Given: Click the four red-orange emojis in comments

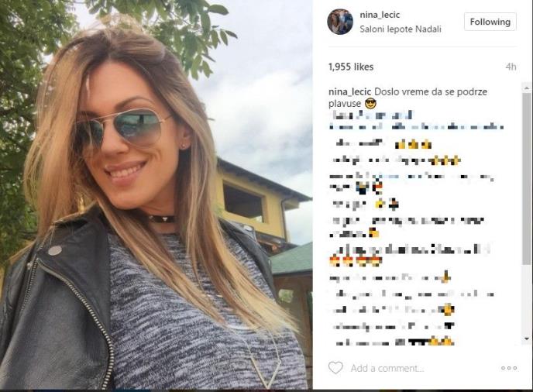Looking at the screenshot, I should point(356,261).
